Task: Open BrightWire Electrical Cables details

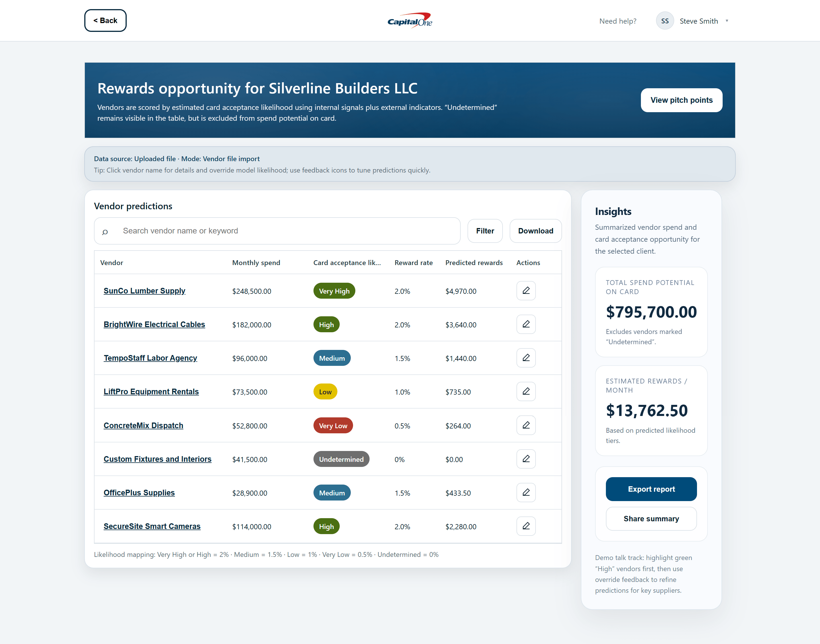Action: point(154,324)
